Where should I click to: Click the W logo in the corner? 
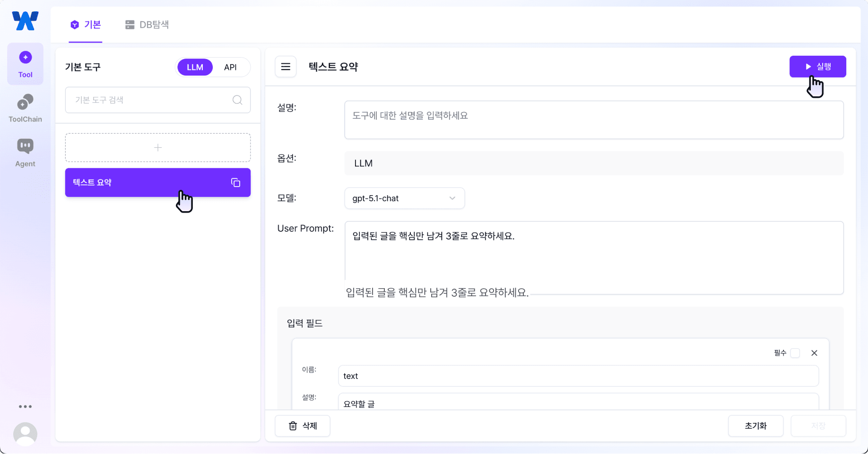(25, 20)
